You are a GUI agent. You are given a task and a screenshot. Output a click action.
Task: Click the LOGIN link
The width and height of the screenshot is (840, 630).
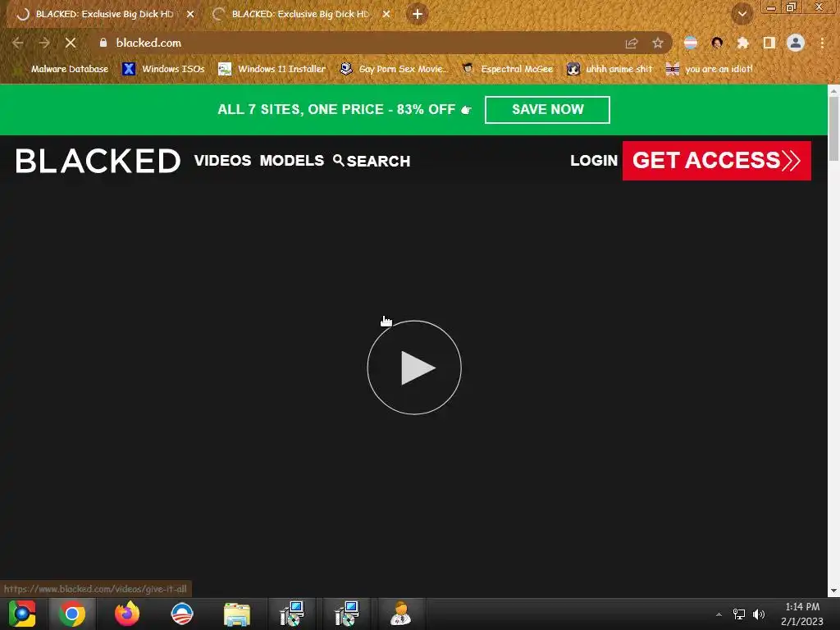(594, 160)
